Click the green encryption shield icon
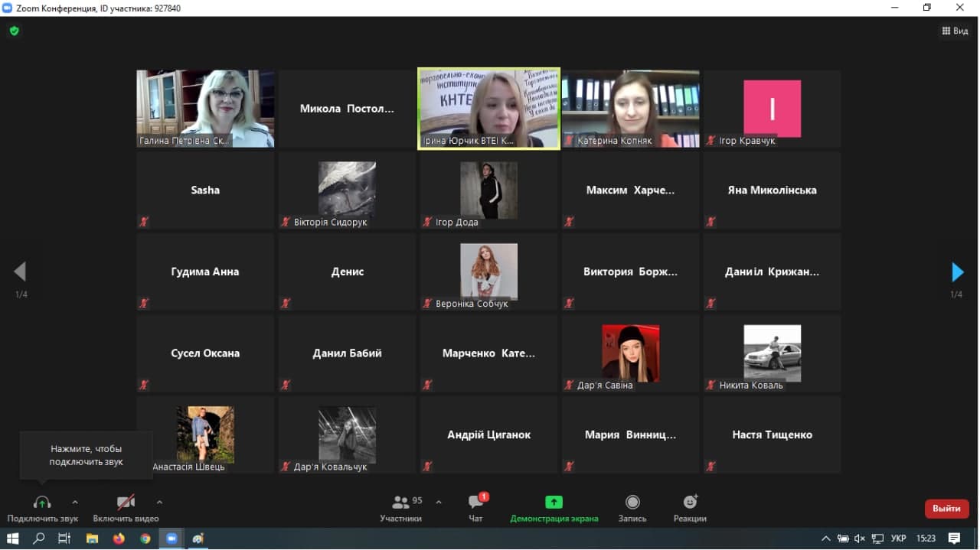This screenshot has height=550, width=980. 14,31
